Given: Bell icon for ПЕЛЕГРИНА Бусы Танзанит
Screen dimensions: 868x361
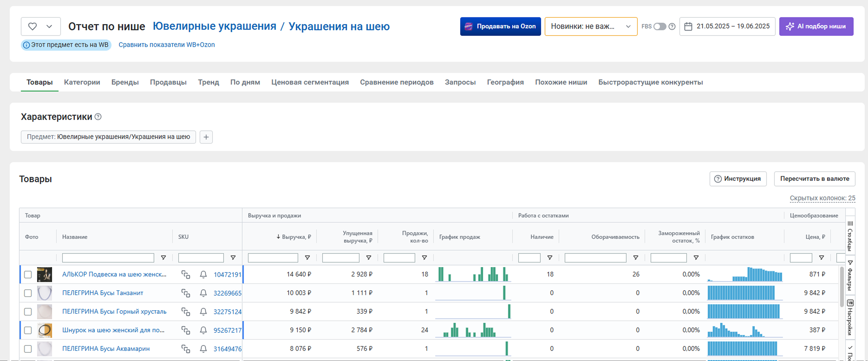Looking at the screenshot, I should point(203,293).
